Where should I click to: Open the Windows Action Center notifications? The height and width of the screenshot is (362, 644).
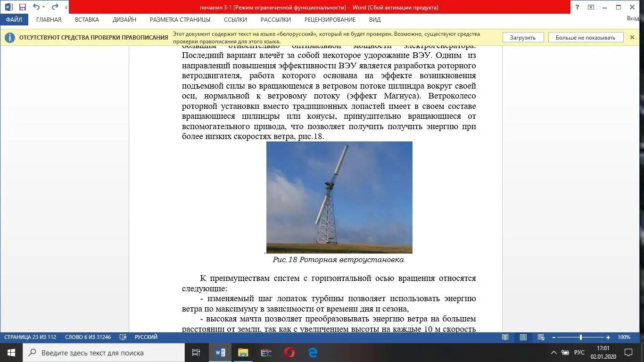[x=628, y=353]
